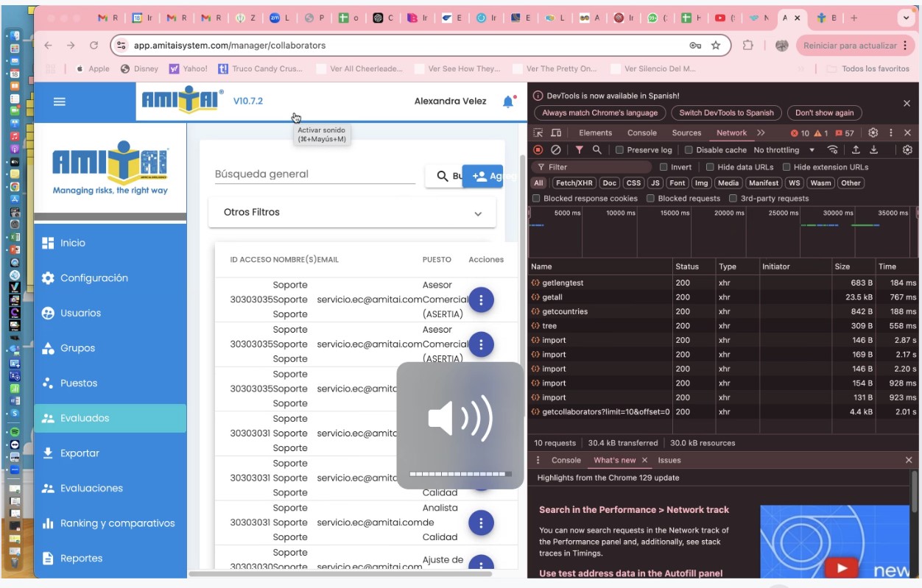The image size is (922, 588).
Task: Enable the Preserve log checkbox
Action: point(620,150)
